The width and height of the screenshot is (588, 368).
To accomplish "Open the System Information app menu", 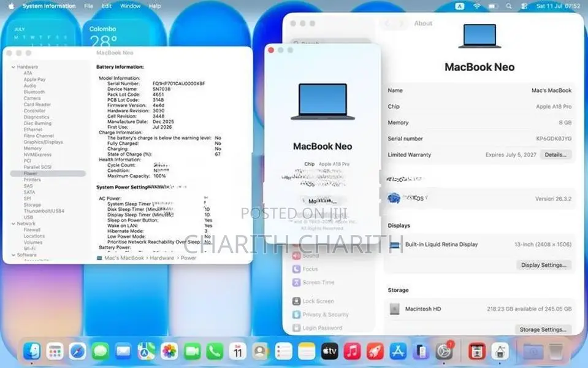I will click(49, 6).
